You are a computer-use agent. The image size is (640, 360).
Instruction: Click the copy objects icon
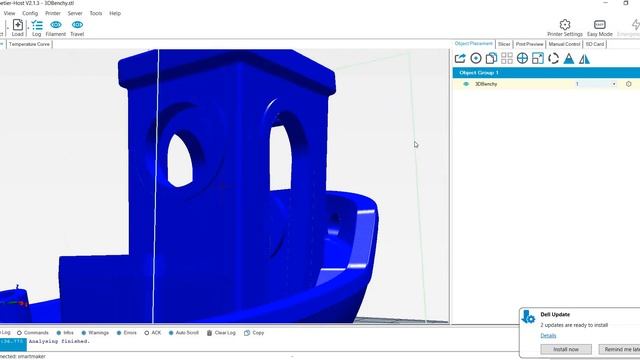[491, 58]
